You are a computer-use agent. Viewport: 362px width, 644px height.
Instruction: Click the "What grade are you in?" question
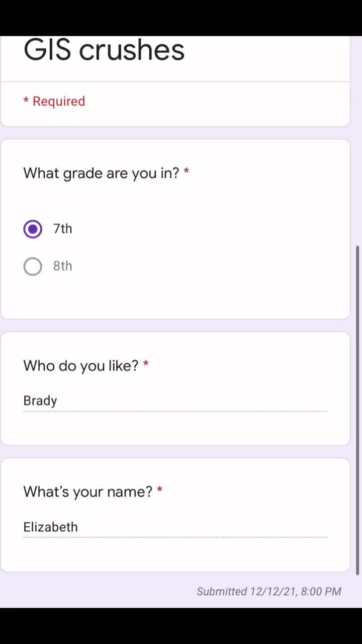[x=101, y=173]
